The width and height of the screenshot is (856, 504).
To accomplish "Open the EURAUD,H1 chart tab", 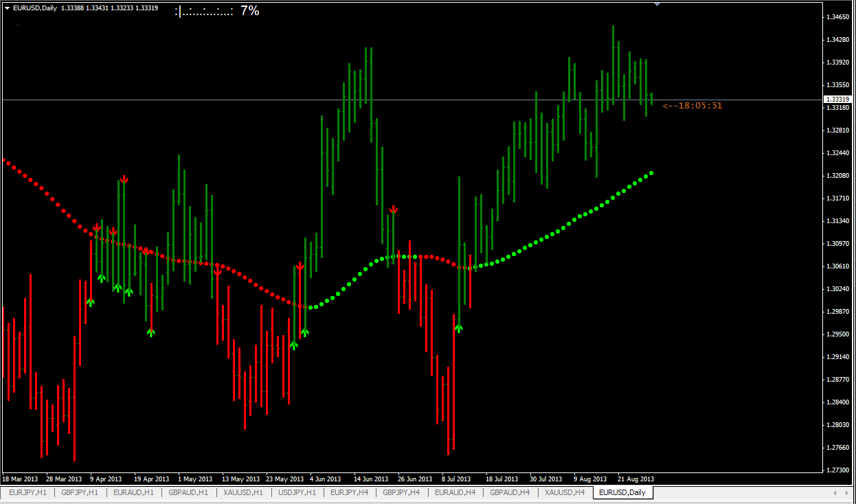I will tap(133, 492).
